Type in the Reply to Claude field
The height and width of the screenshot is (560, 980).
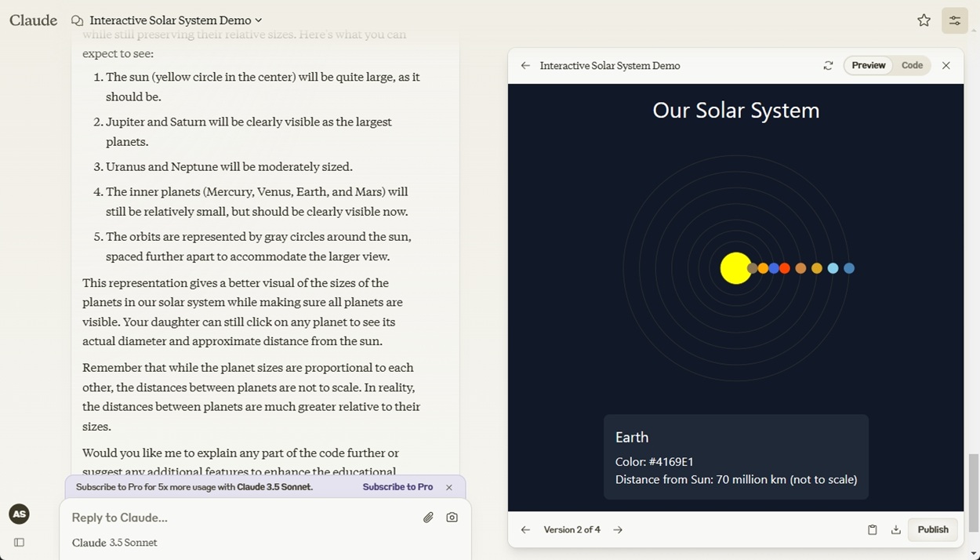point(235,518)
